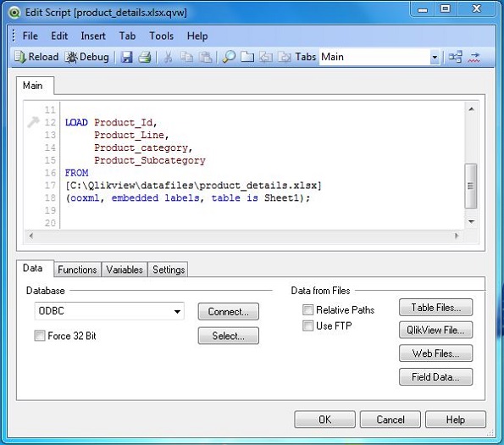Cut selection with the scissors icon
The image size is (504, 445).
(x=168, y=58)
